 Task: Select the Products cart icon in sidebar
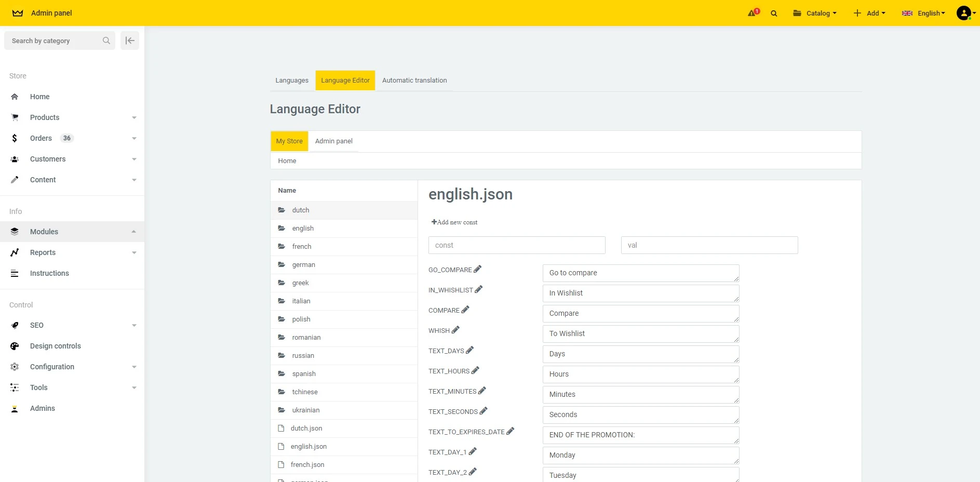(x=15, y=117)
